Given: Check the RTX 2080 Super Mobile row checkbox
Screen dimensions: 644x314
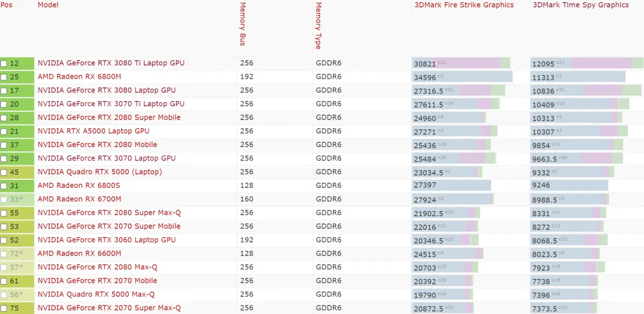Looking at the screenshot, I should tap(4, 118).
